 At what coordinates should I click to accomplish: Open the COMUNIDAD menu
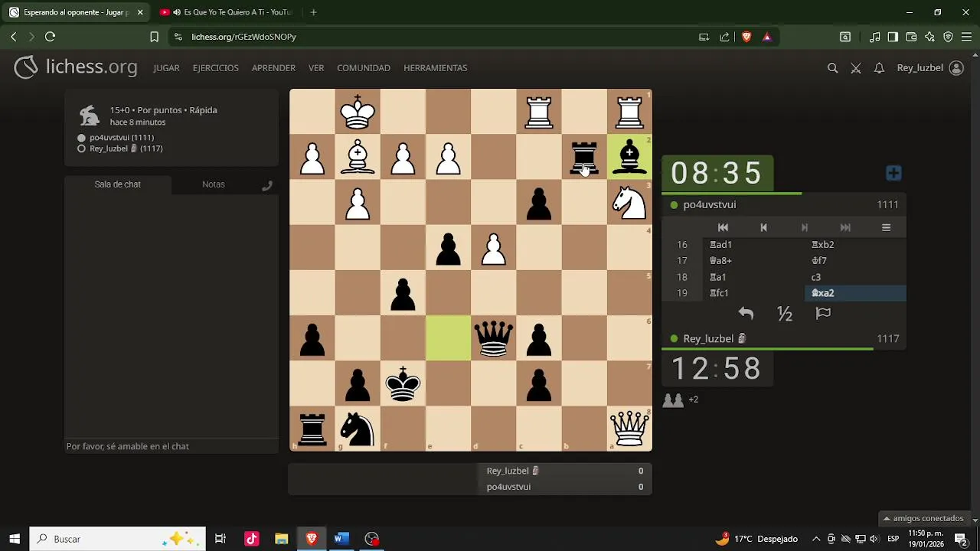click(x=364, y=68)
